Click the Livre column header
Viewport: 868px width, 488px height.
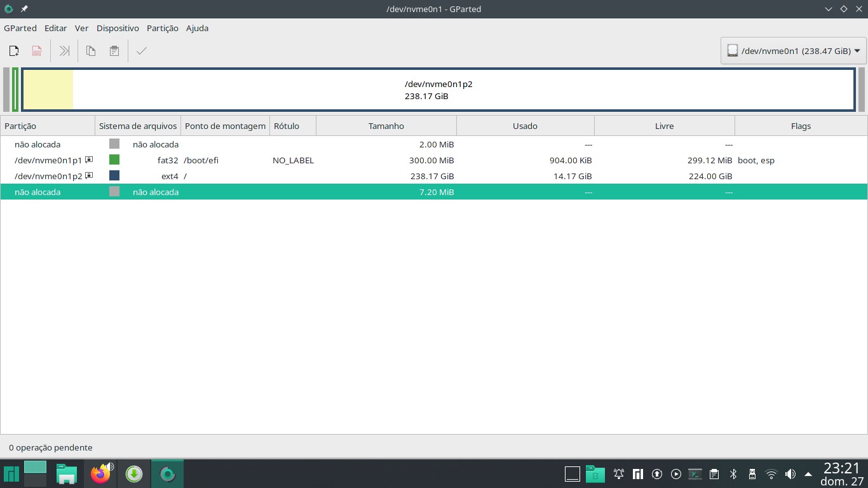coord(665,126)
